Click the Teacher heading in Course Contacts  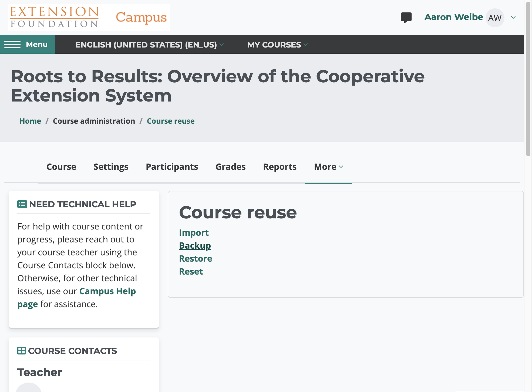(40, 372)
